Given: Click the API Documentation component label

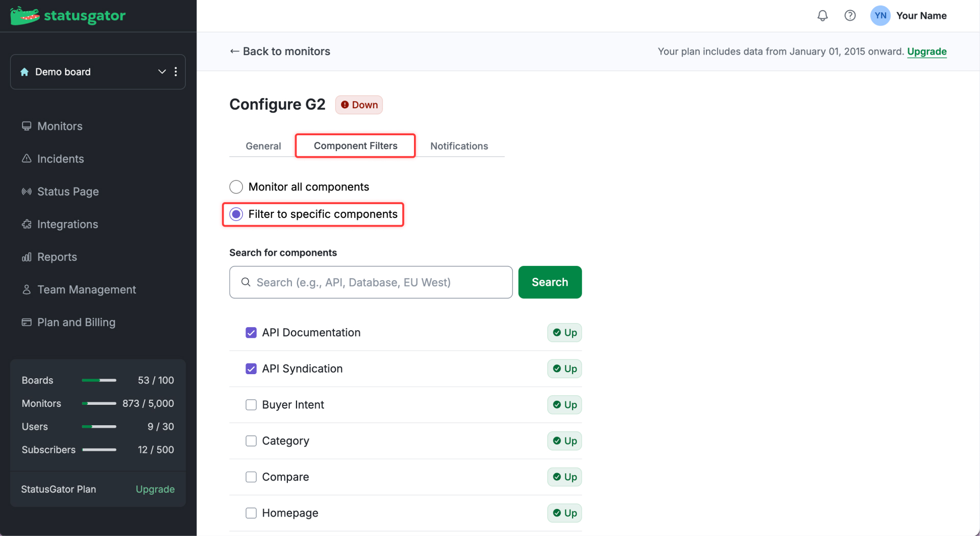Looking at the screenshot, I should (x=311, y=333).
